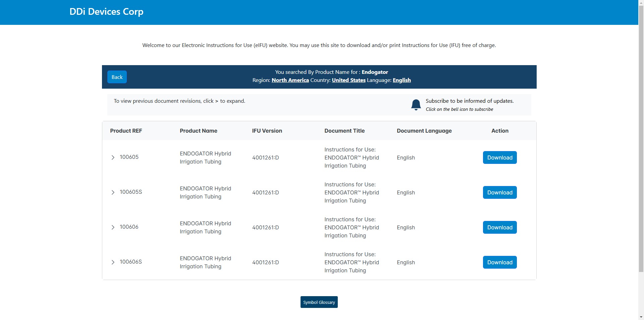Click the Document Title column header
The height and width of the screenshot is (320, 644).
point(344,131)
